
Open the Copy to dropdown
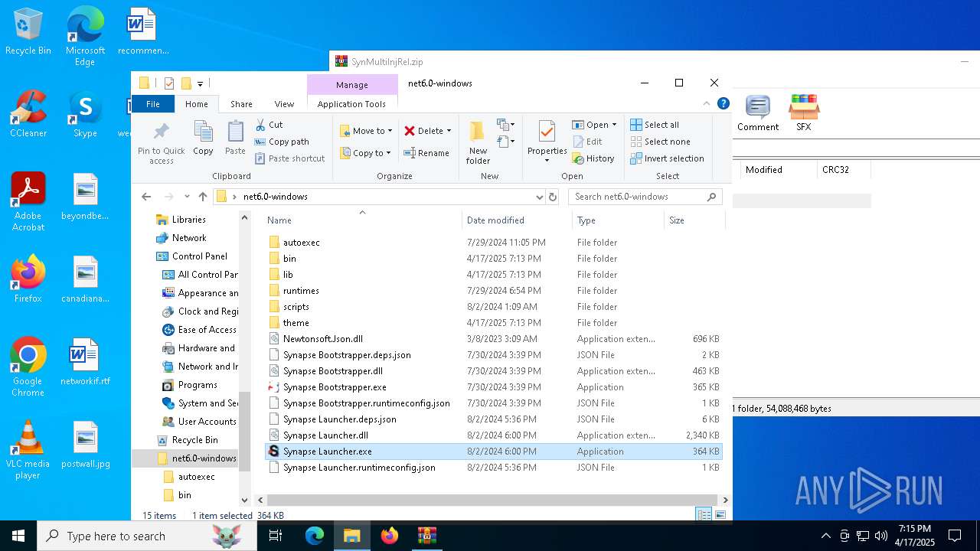pos(365,153)
